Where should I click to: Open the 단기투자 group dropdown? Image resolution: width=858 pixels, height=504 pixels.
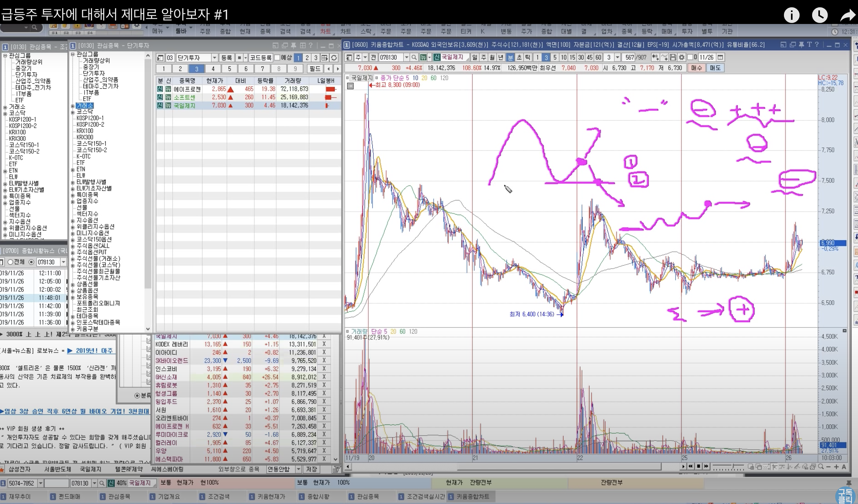[x=214, y=58]
